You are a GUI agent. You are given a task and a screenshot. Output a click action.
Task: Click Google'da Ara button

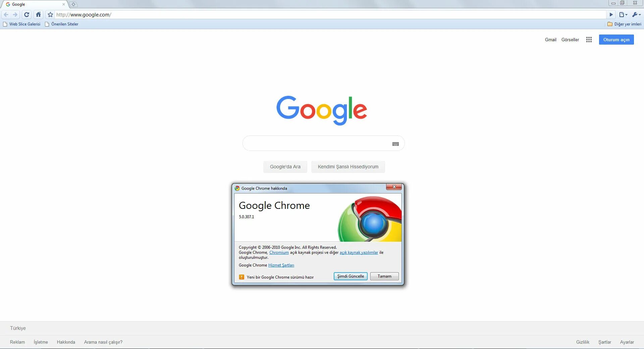[x=285, y=167]
